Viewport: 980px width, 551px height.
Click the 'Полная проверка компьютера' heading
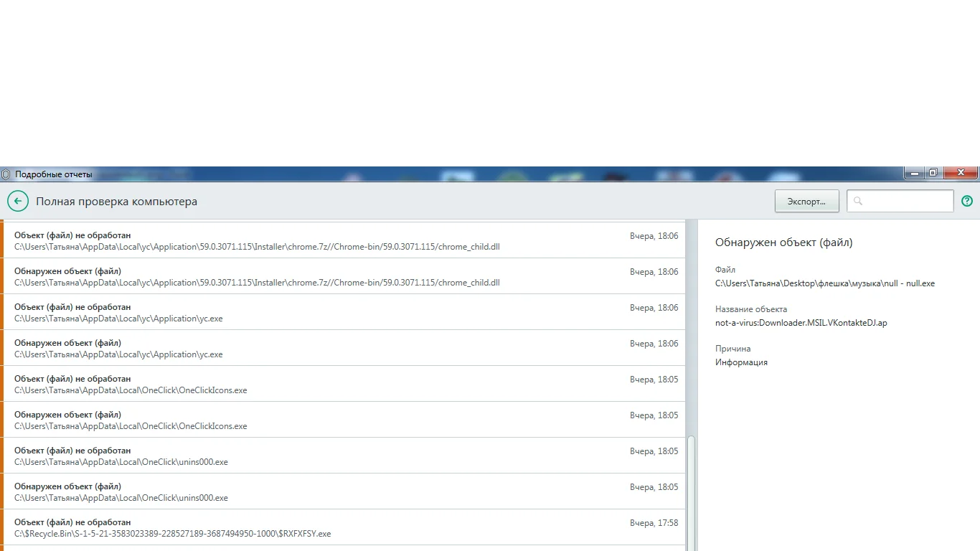point(117,202)
